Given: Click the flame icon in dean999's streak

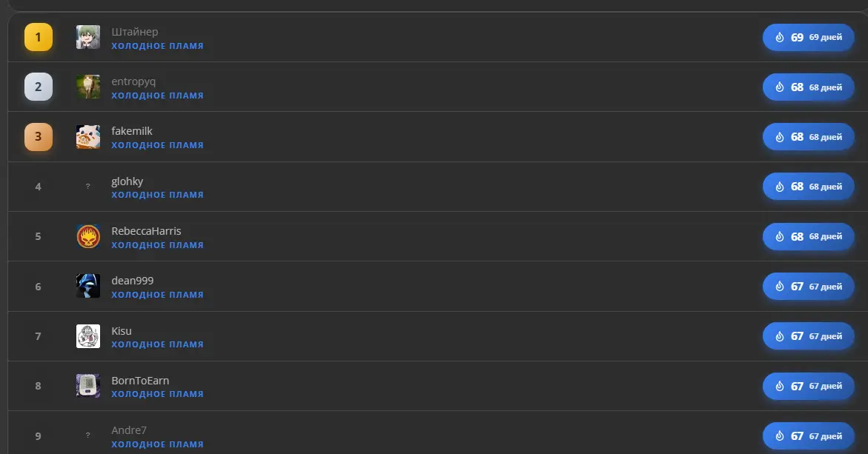Looking at the screenshot, I should click(780, 287).
